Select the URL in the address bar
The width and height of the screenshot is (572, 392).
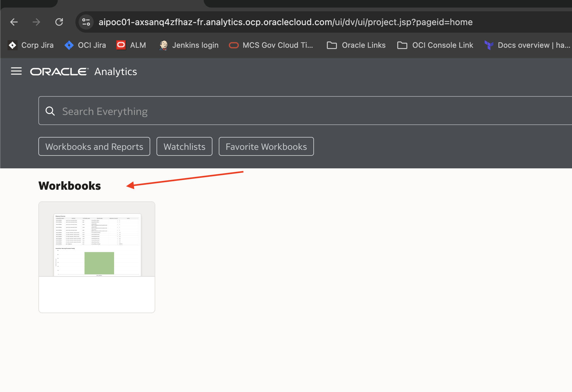(285, 22)
